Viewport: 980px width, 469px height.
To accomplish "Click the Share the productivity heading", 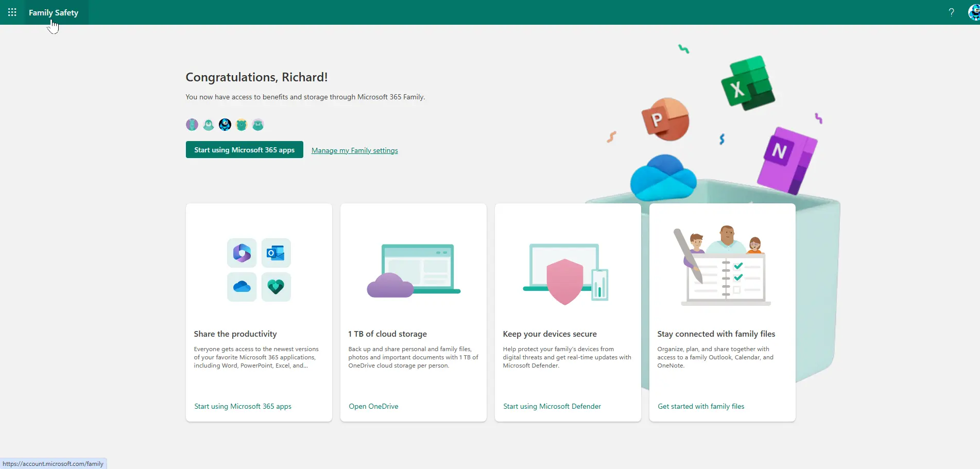I will pos(235,334).
